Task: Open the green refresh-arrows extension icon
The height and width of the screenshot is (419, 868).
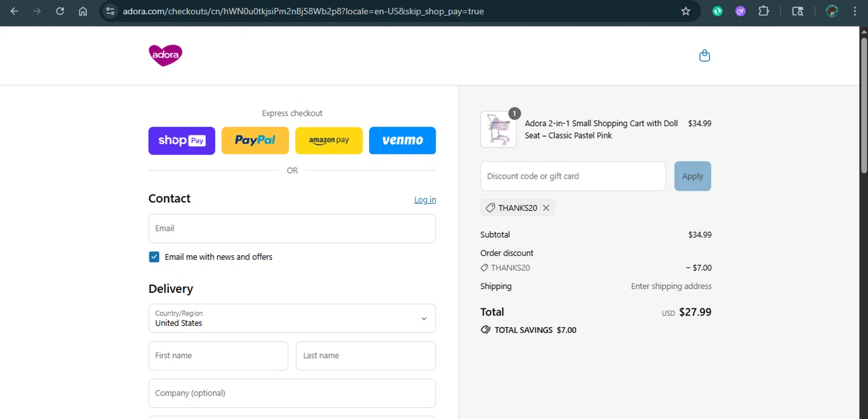Action: (x=718, y=11)
